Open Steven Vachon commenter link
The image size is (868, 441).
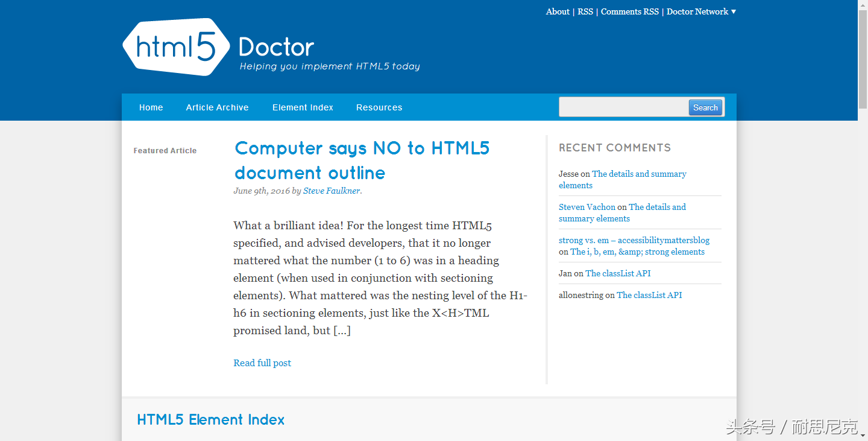pos(587,207)
